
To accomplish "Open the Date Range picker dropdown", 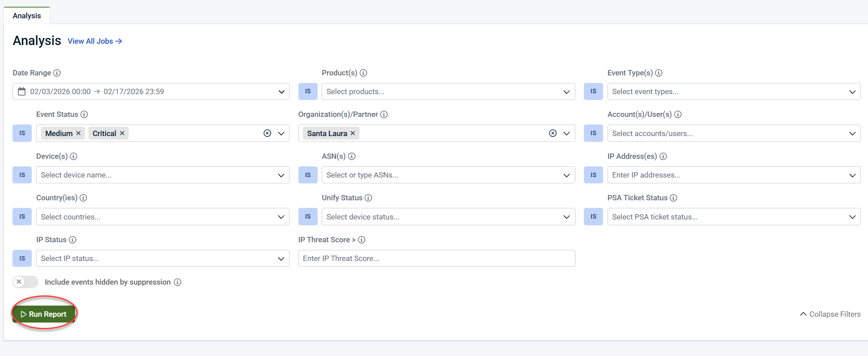I will pyautogui.click(x=151, y=91).
